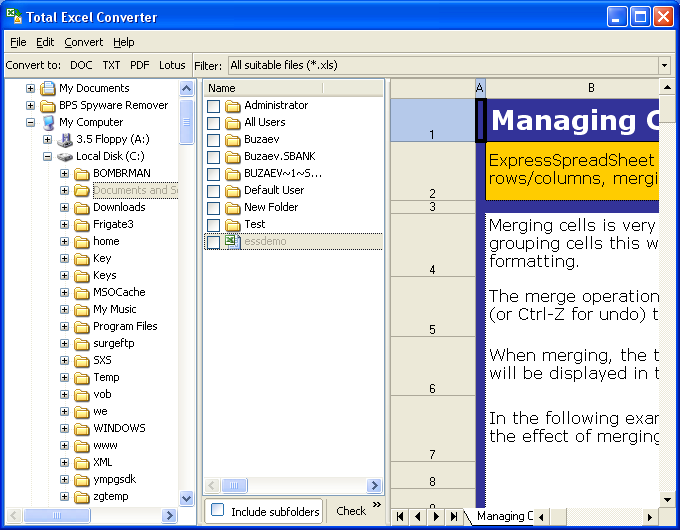The image size is (680, 530).
Task: Expand the Program Files folder node
Action: 65,327
